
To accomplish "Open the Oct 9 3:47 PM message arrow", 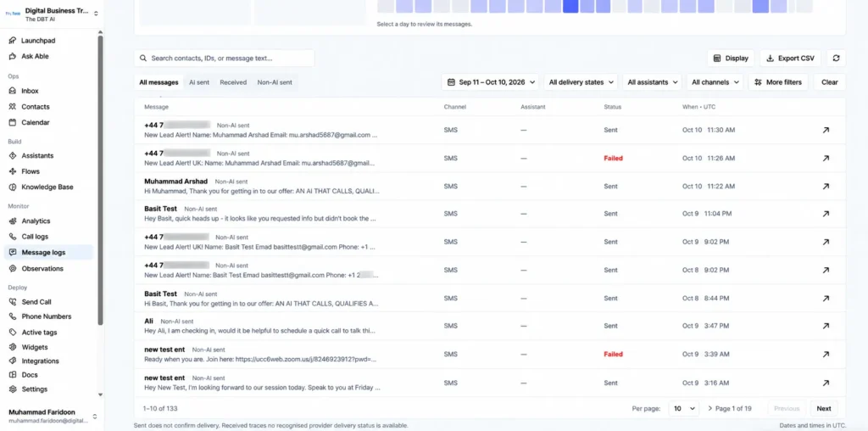I will [826, 327].
